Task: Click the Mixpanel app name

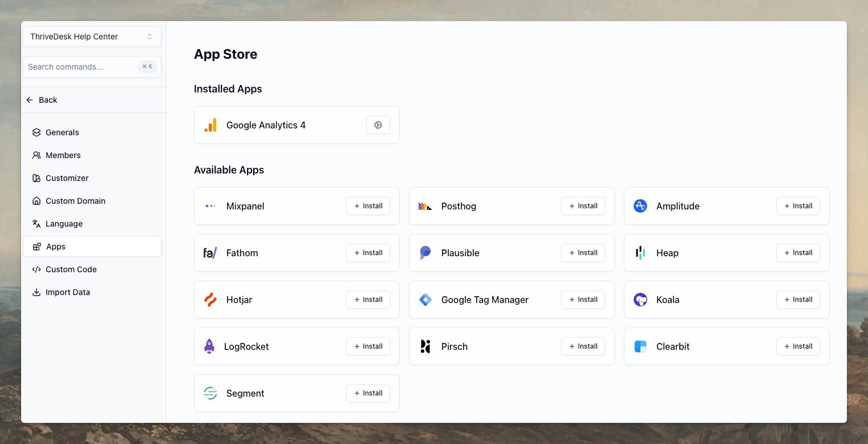Action: click(x=245, y=206)
